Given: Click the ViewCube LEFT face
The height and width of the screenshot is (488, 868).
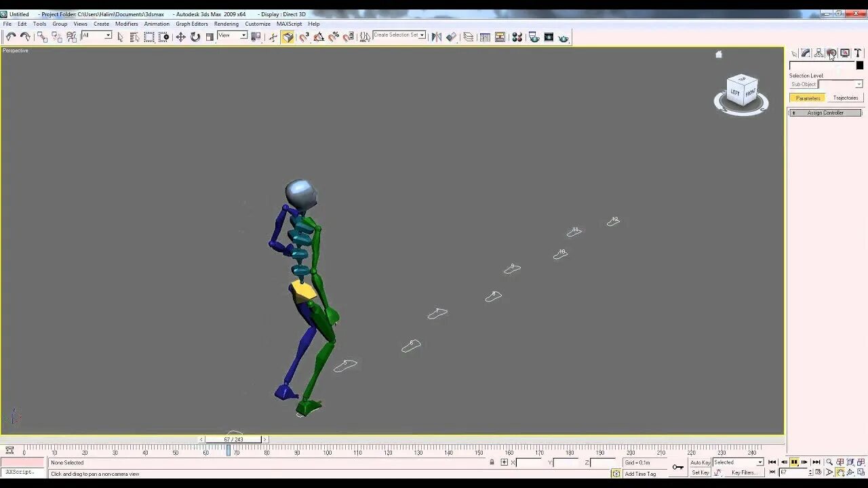Looking at the screenshot, I should click(x=735, y=92).
